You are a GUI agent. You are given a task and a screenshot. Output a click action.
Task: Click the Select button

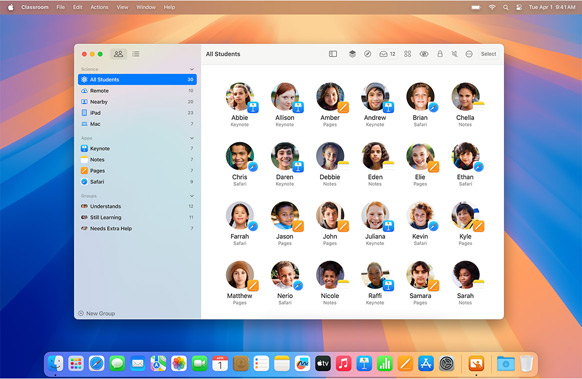pyautogui.click(x=488, y=54)
